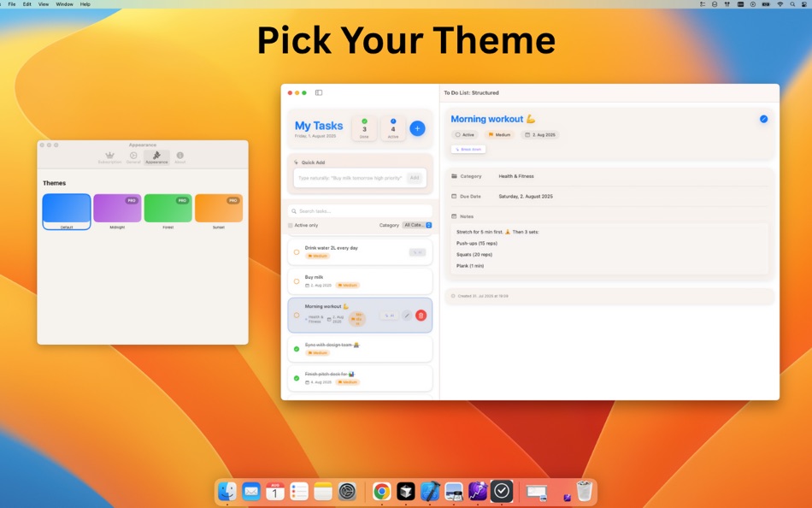Open the View menu
Screen dimensions: 812x508
[44, 4]
